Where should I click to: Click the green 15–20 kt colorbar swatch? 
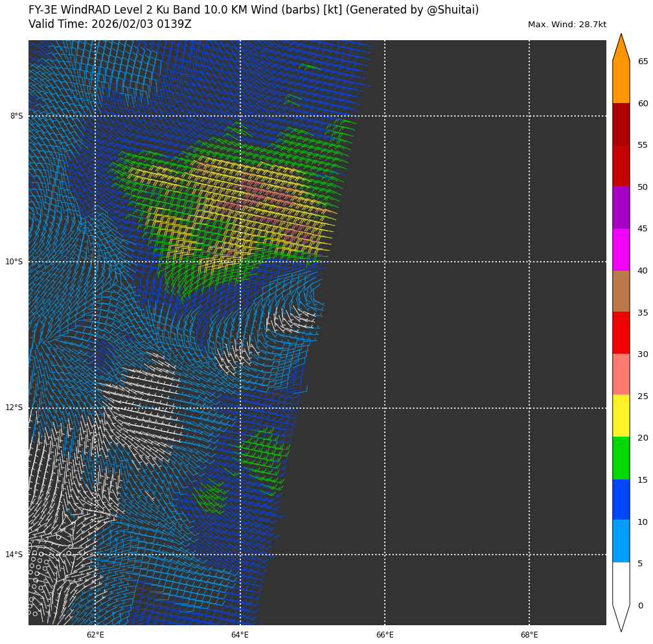(x=621, y=458)
